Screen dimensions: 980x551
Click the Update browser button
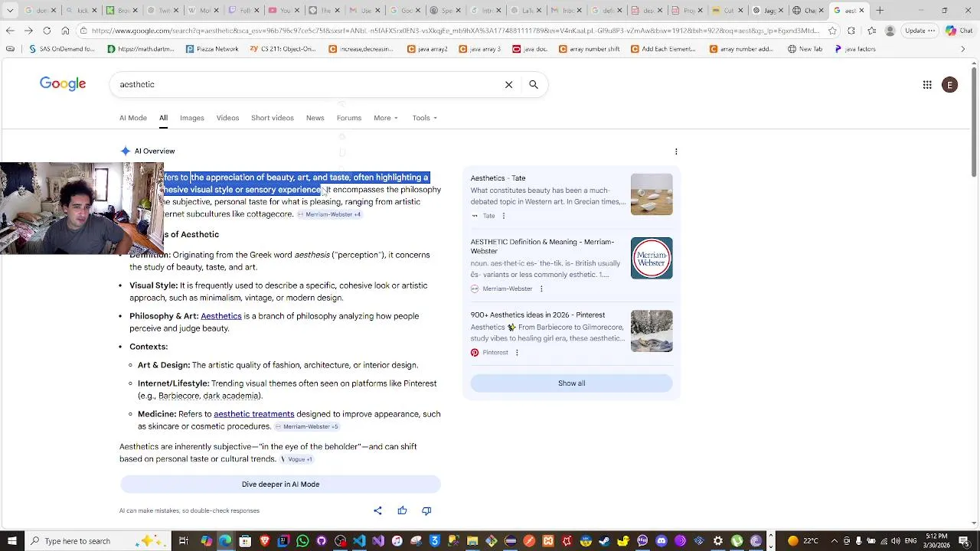pos(920,31)
